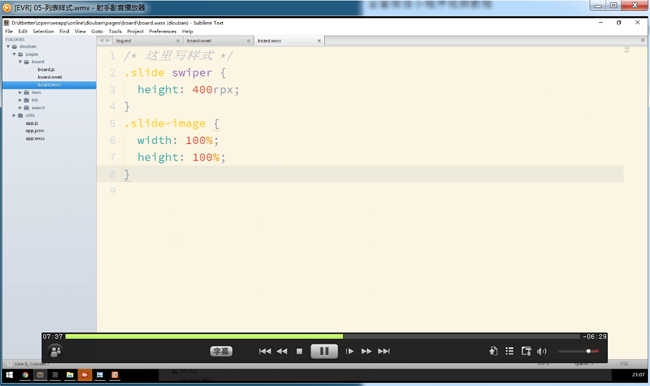Screen dimensions: 650x386
Task: Click the right tab-scroll arrow
Action: click(107, 41)
